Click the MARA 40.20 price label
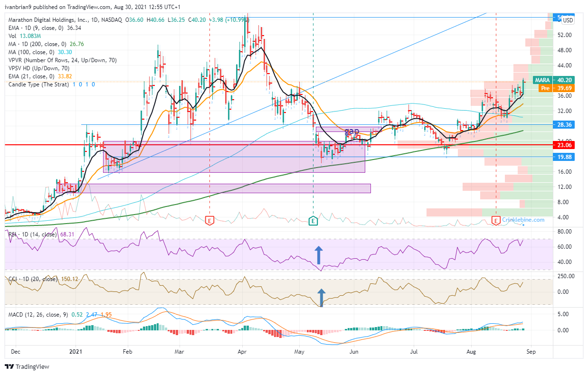Viewport: 588px width, 375px height. tap(554, 80)
